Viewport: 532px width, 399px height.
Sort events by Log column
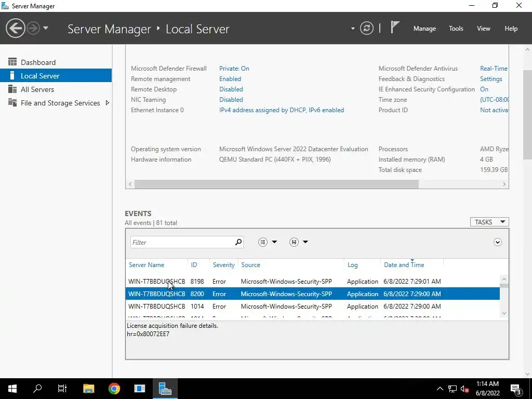tap(353, 265)
